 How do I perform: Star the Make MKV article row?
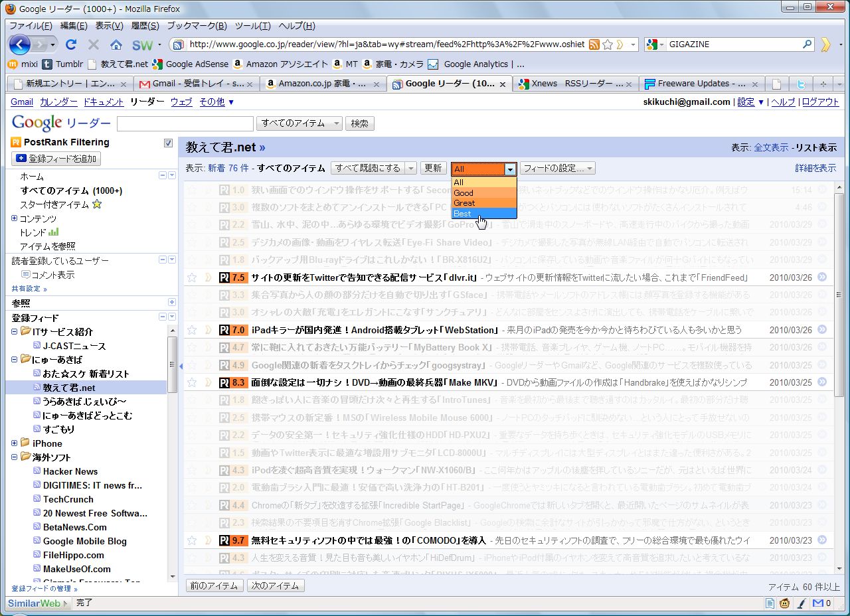(192, 382)
